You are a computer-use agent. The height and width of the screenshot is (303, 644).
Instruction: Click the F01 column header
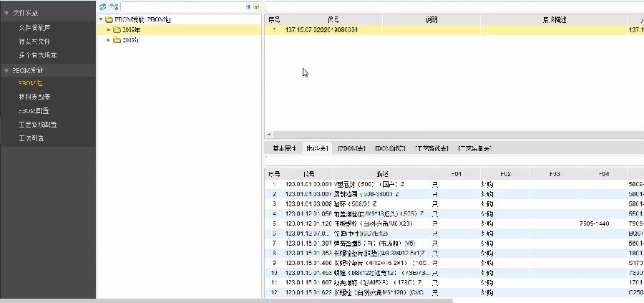(456, 174)
